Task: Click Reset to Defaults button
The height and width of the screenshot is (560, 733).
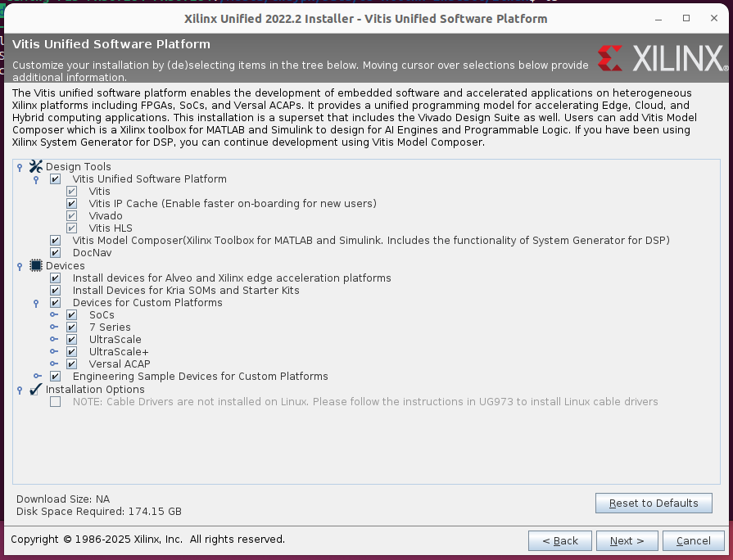Action: tap(654, 503)
